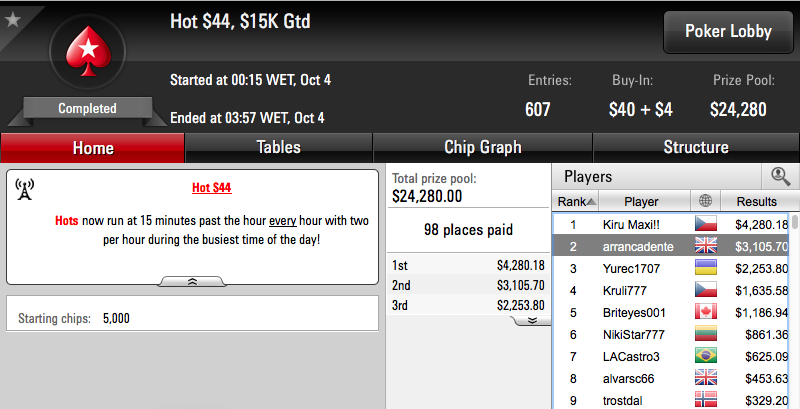The height and width of the screenshot is (409, 800).
Task: Switch to the Structure tab
Action: [696, 147]
